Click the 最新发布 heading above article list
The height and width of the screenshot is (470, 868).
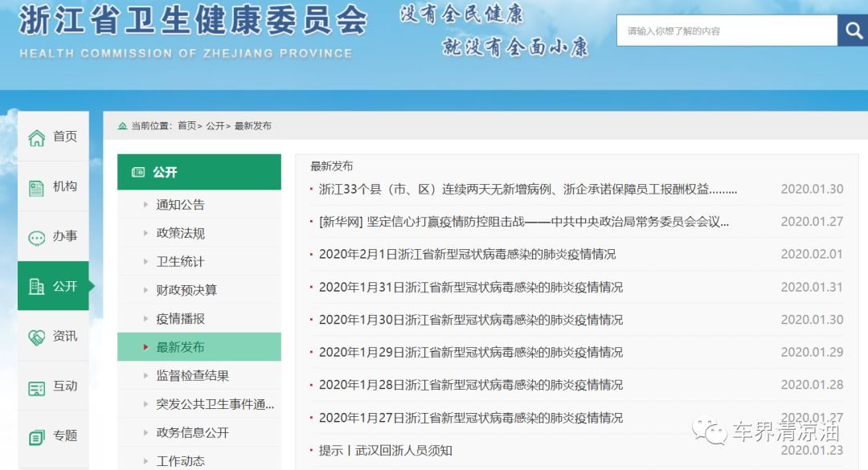click(331, 166)
